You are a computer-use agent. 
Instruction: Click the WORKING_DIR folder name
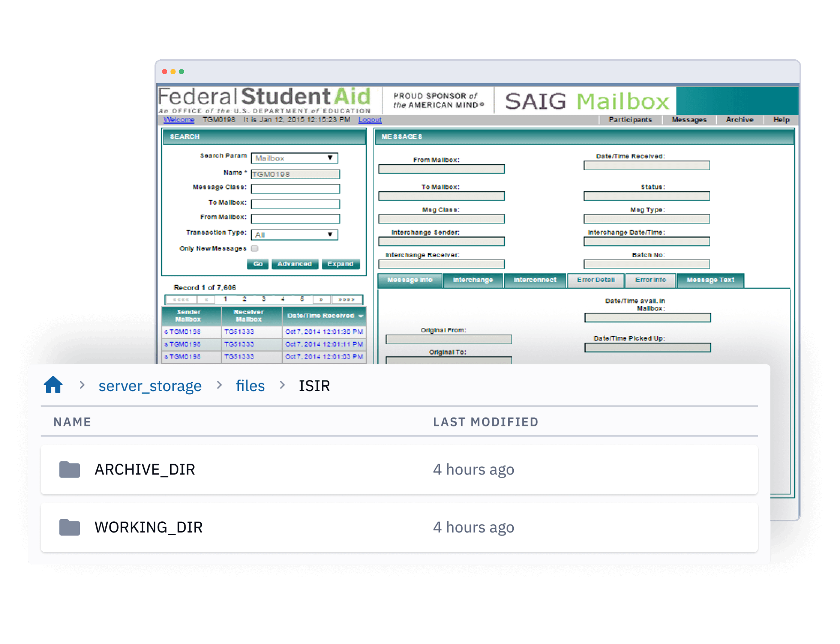pyautogui.click(x=148, y=527)
